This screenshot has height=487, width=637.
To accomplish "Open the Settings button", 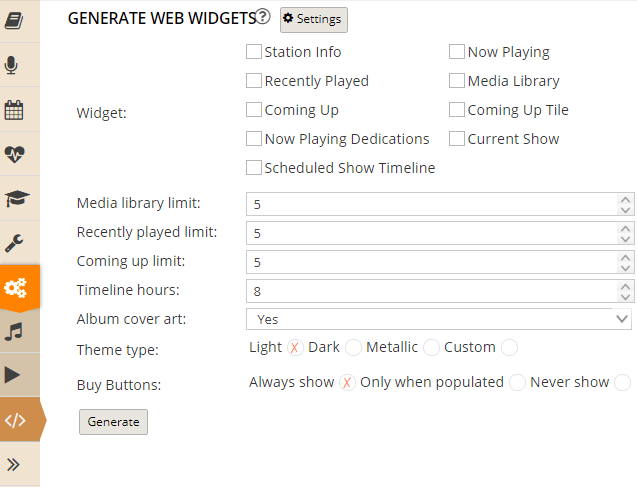I will (314, 19).
